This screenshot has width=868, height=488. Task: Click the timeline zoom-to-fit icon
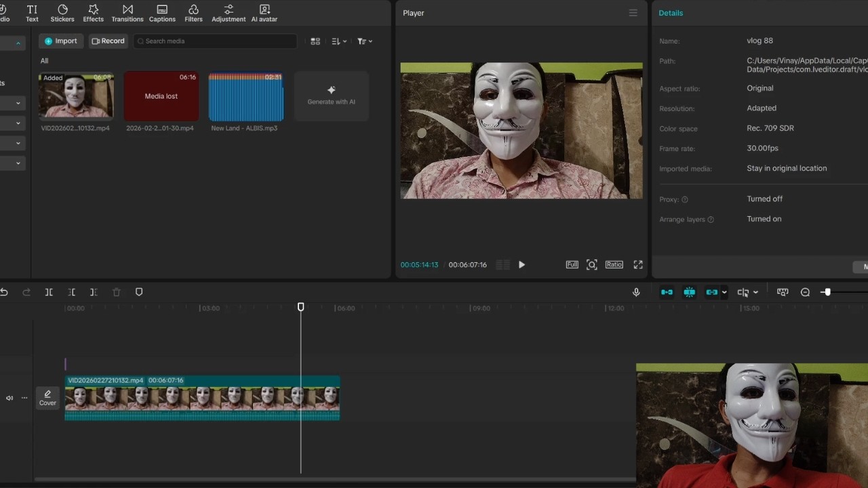783,292
